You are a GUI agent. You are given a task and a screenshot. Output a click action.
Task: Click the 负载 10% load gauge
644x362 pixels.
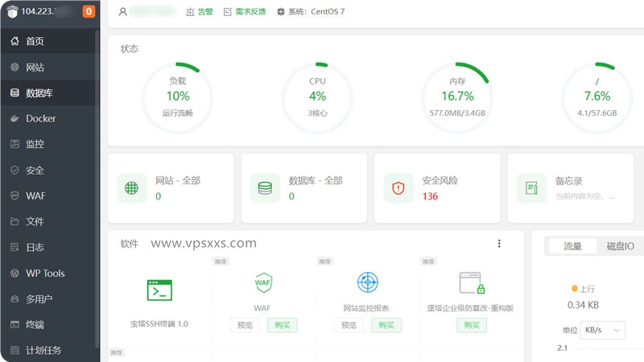[177, 97]
